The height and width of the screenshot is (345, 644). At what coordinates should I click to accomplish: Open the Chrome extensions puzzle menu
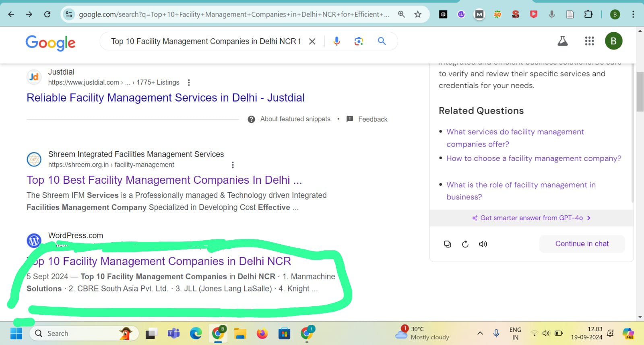[588, 15]
